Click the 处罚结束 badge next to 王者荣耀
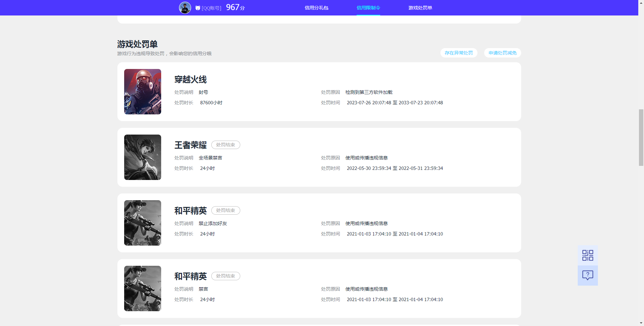 (x=225, y=145)
